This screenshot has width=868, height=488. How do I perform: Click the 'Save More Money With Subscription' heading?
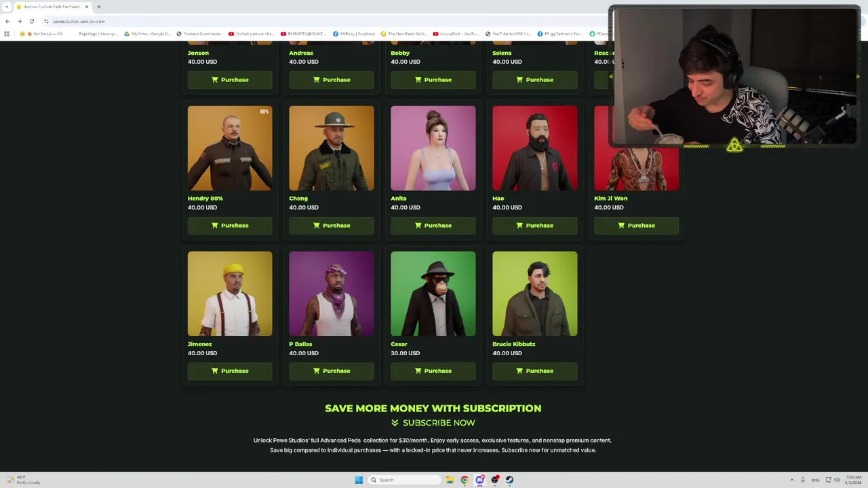pos(433,408)
